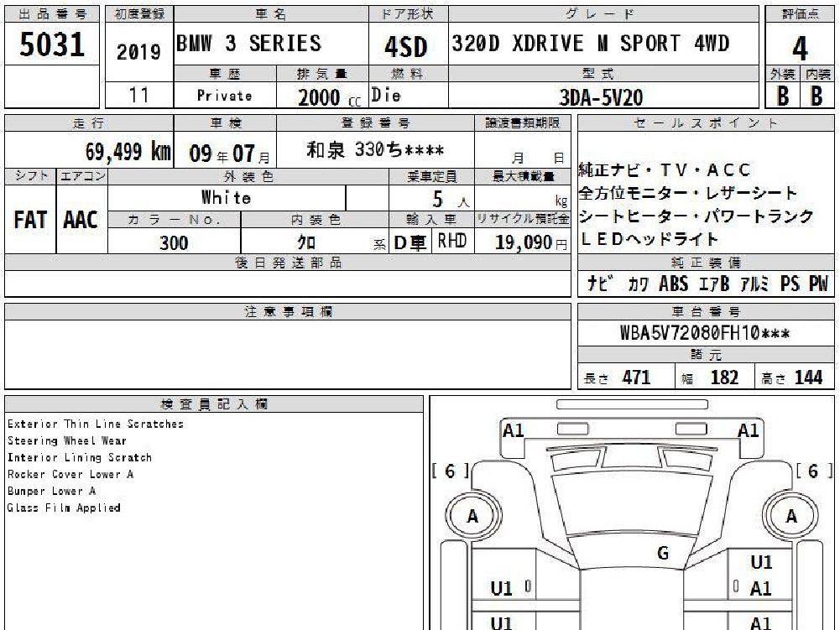Select the A marker in right front wheel
The height and width of the screenshot is (630, 840).
(791, 516)
